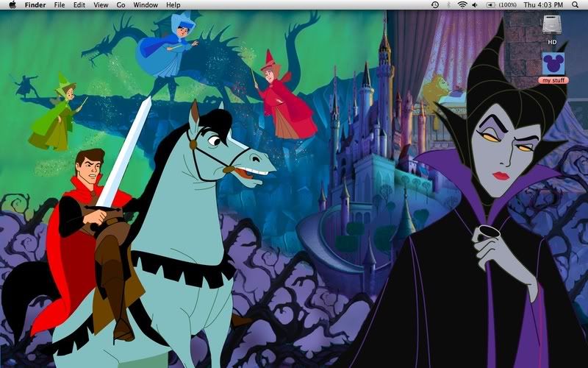Screen dimensions: 588x368
Task: Open the Go menu
Action: [x=121, y=4]
